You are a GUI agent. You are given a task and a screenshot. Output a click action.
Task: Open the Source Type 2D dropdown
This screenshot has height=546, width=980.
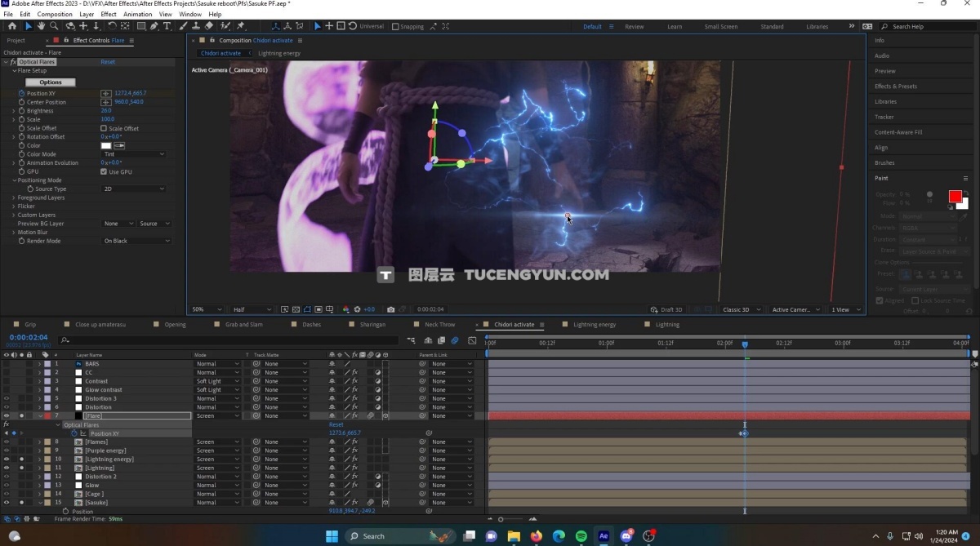click(x=135, y=189)
